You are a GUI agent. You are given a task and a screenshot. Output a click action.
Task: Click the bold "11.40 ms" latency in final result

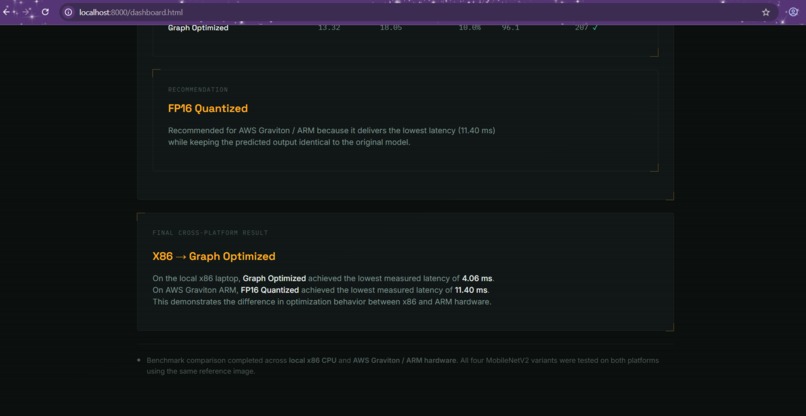click(471, 291)
